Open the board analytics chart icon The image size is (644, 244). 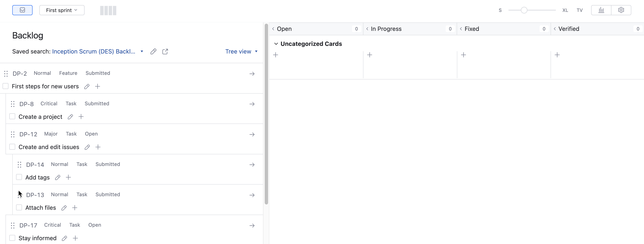pos(601,10)
